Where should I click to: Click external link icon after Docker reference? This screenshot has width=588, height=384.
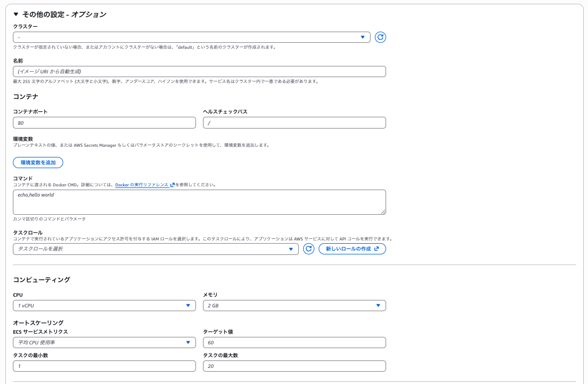[x=172, y=185]
